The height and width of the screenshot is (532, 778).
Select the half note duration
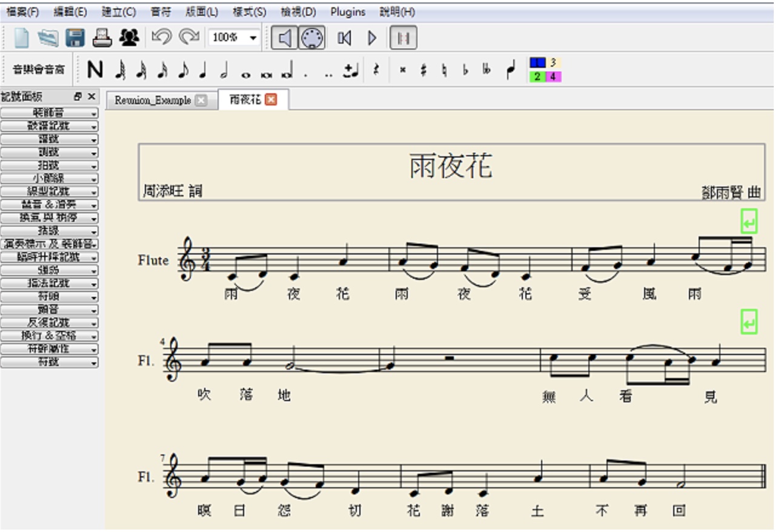(x=224, y=70)
